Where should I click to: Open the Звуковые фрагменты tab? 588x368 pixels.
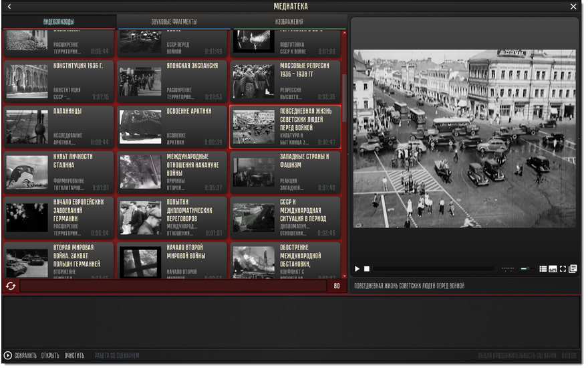[174, 22]
